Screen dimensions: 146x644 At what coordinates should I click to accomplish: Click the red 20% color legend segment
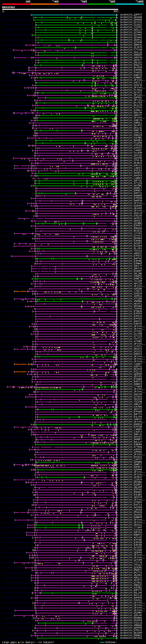(16, 4)
